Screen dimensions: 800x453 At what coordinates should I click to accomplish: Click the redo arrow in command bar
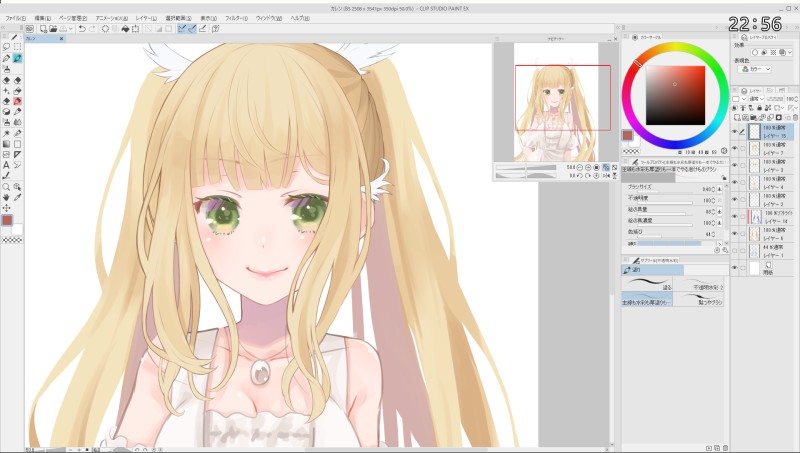coord(91,29)
